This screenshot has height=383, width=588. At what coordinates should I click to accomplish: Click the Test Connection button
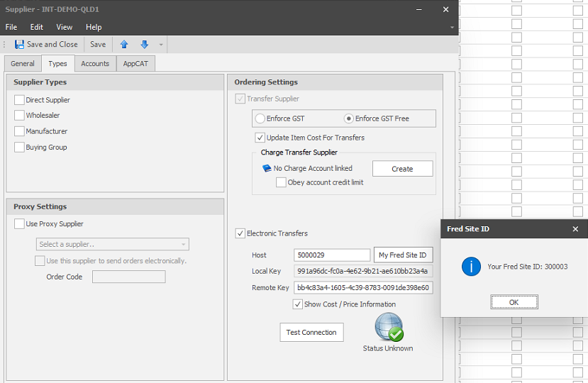click(311, 333)
